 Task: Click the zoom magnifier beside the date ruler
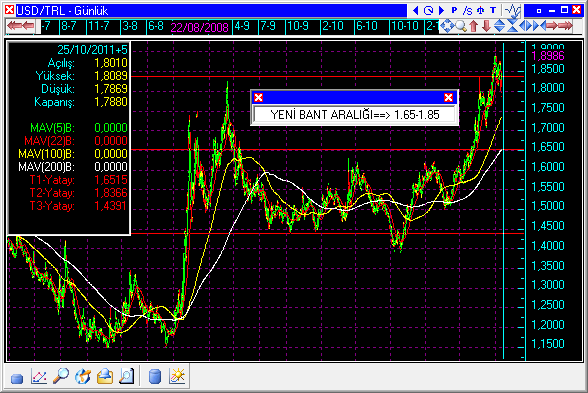coord(461,26)
